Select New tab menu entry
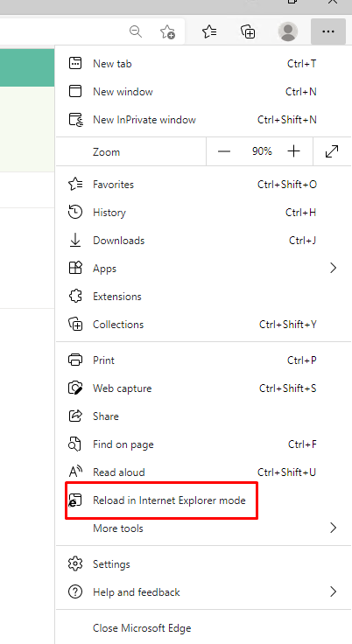Image resolution: width=352 pixels, height=644 pixels. (x=203, y=64)
